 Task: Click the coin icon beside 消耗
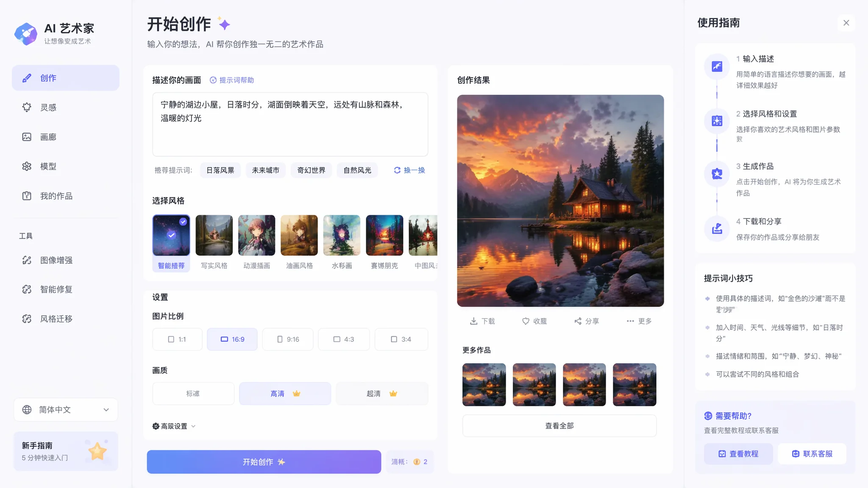tap(417, 462)
